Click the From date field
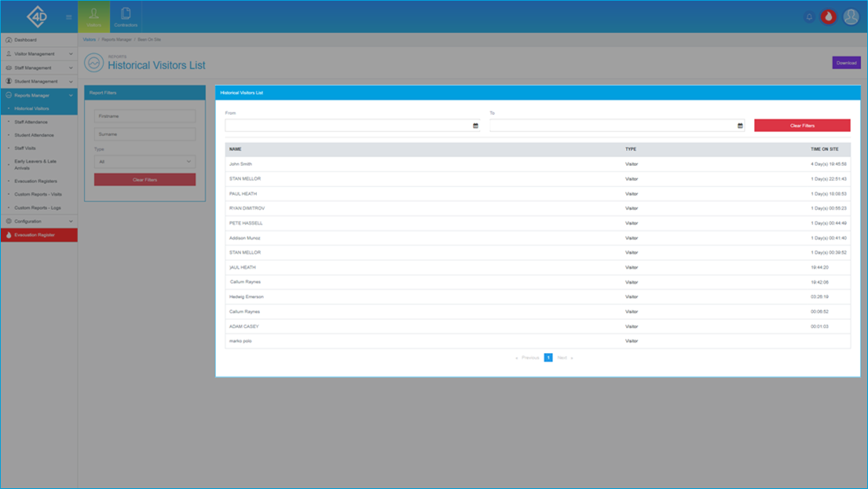 (x=352, y=126)
